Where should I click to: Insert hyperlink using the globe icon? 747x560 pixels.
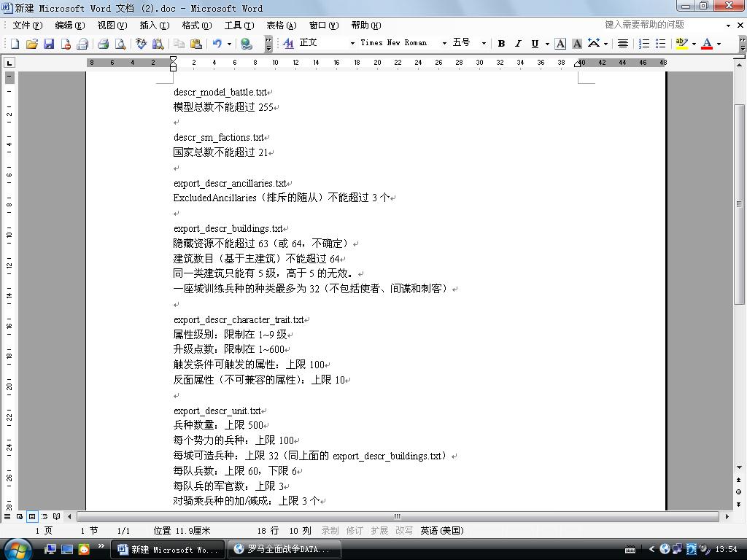[x=247, y=44]
